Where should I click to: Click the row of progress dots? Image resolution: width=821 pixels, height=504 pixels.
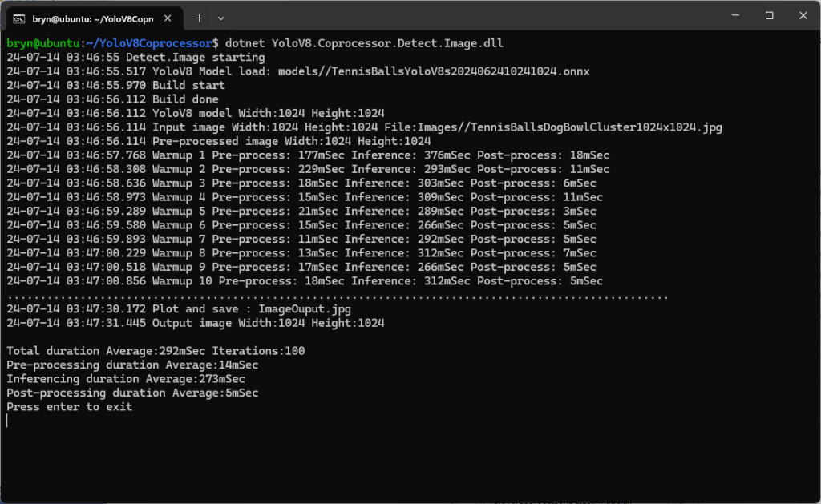pyautogui.click(x=337, y=296)
